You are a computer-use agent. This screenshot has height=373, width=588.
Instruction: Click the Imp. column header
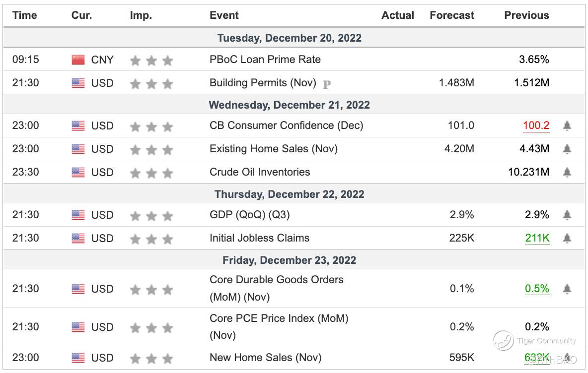pos(141,15)
